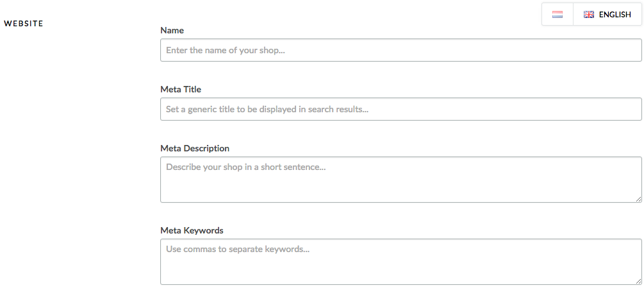The width and height of the screenshot is (644, 288).
Task: Click into the Meta Title field
Action: [x=401, y=109]
